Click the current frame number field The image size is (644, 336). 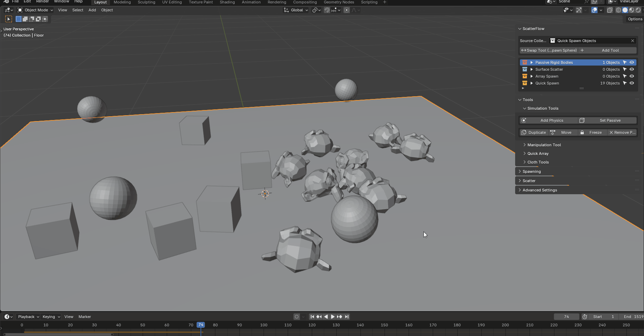click(566, 317)
